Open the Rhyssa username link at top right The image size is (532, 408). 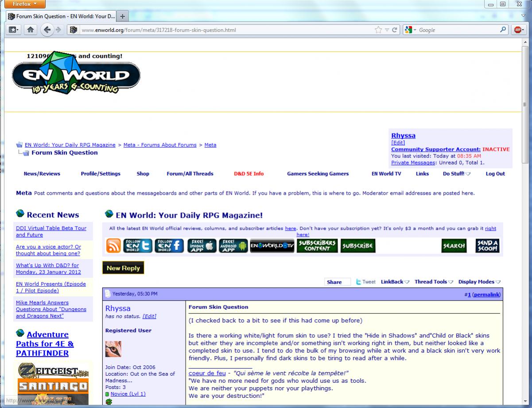pos(404,136)
